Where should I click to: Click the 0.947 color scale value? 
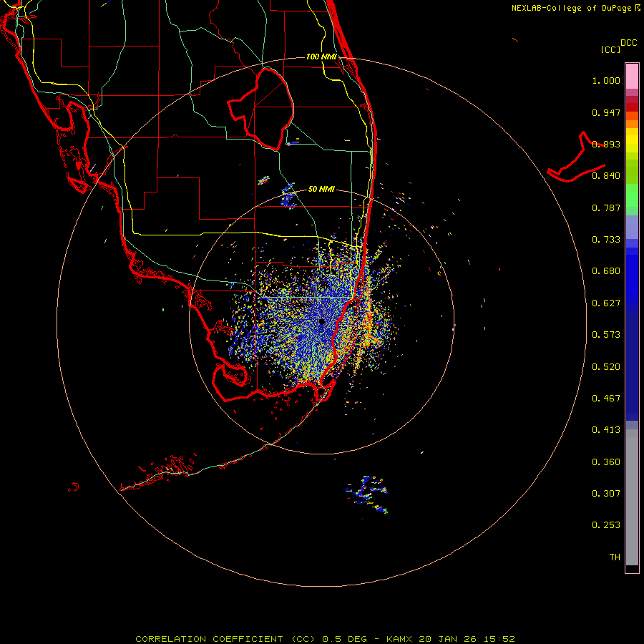[x=606, y=112]
